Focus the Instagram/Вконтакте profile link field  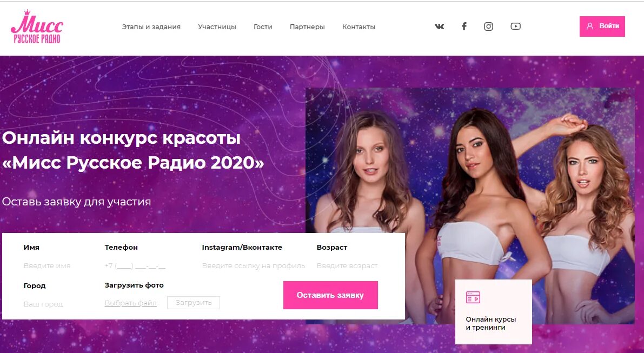[254, 265]
